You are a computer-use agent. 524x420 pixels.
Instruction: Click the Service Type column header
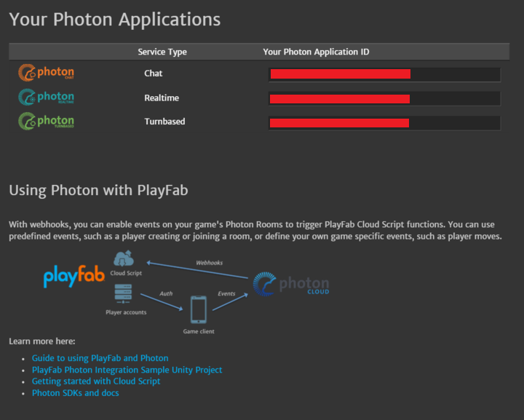tap(162, 52)
